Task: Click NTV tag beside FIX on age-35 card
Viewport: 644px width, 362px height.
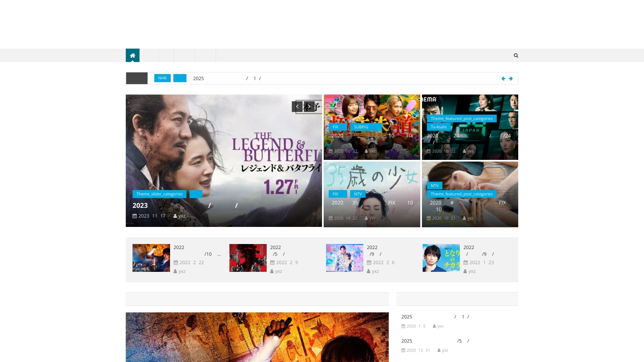Action: tap(358, 194)
